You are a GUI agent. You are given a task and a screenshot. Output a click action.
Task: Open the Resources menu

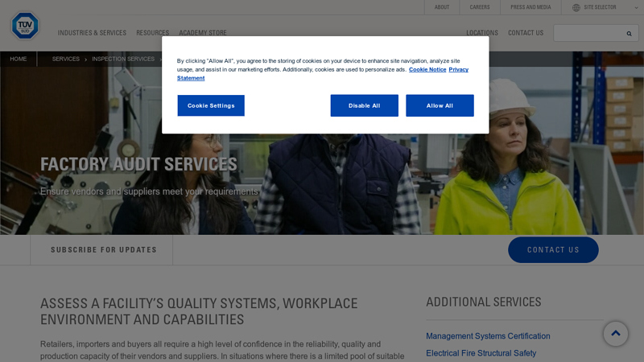click(153, 33)
